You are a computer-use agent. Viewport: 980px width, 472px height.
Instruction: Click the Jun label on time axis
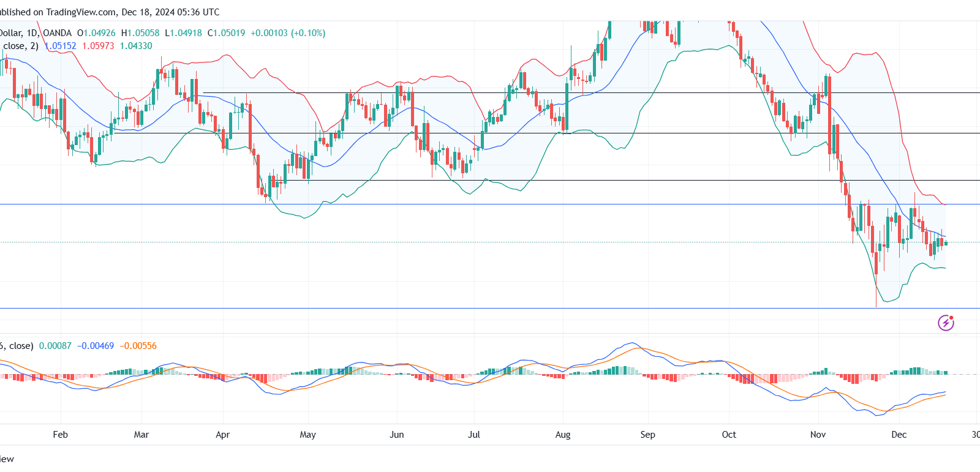(x=397, y=435)
